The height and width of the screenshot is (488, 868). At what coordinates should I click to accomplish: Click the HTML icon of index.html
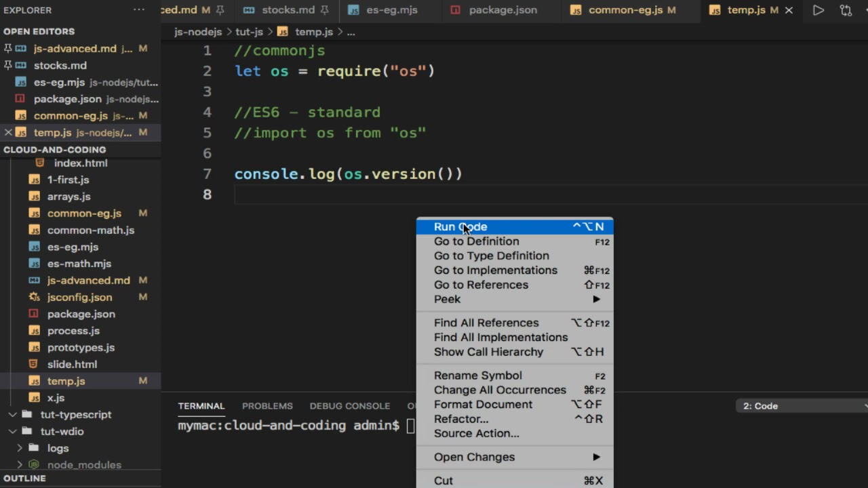pos(40,163)
